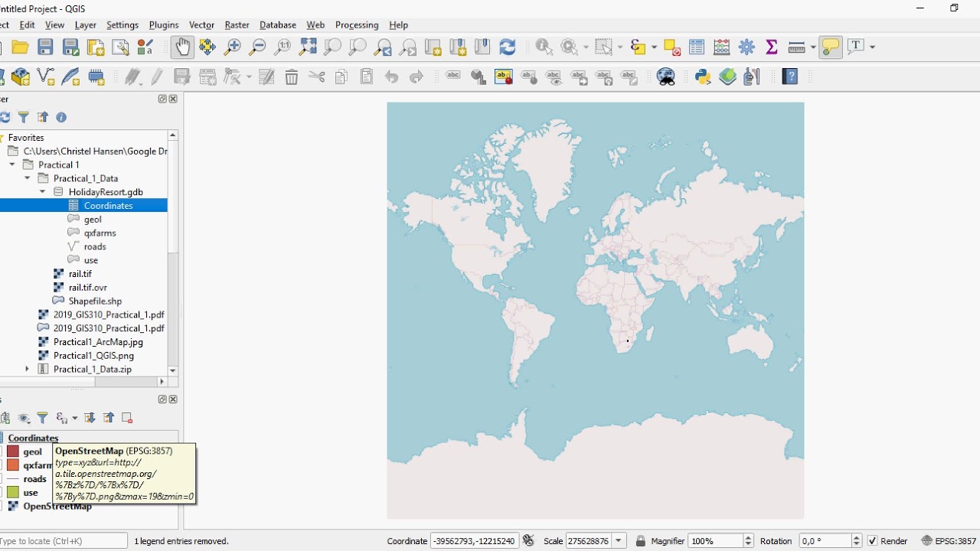Click geol layer red color swatch
Image resolution: width=980 pixels, height=551 pixels.
pos(13,452)
